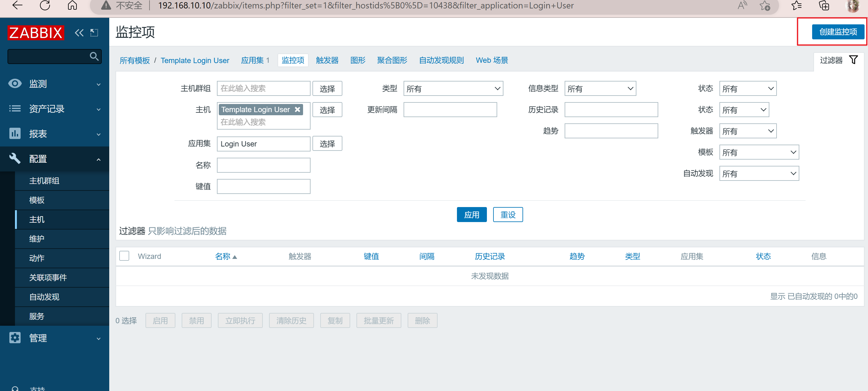Click 选择 button beside 主机群组

(x=327, y=89)
